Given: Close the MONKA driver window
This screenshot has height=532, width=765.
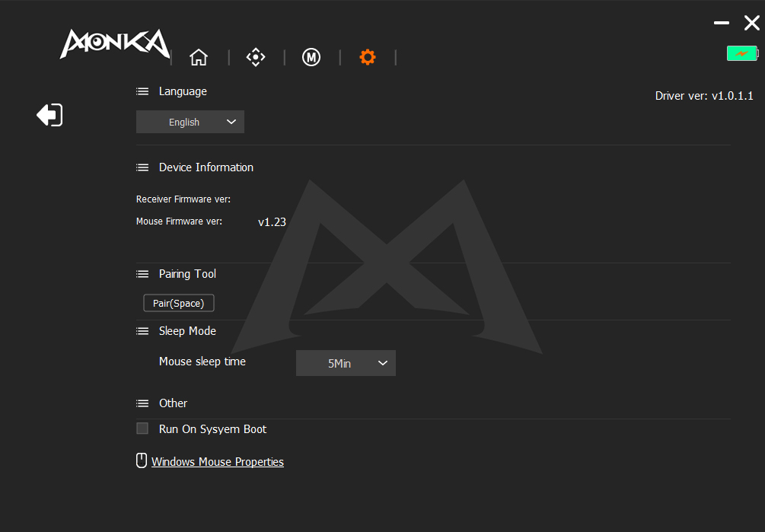Looking at the screenshot, I should pyautogui.click(x=751, y=24).
